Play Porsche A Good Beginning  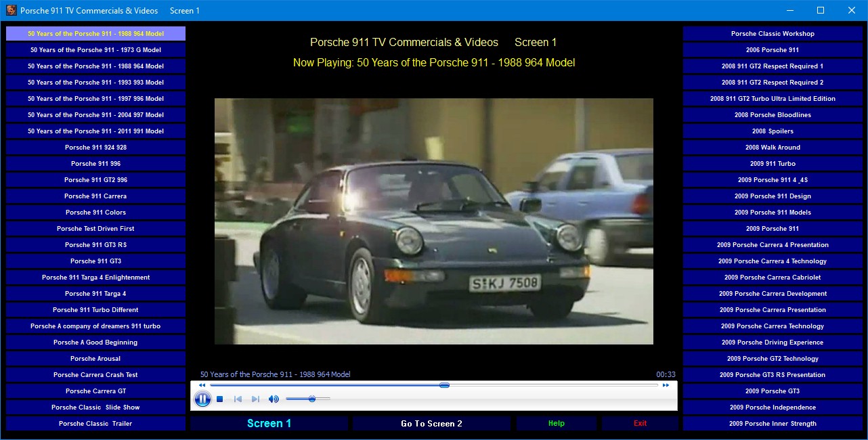pos(95,343)
